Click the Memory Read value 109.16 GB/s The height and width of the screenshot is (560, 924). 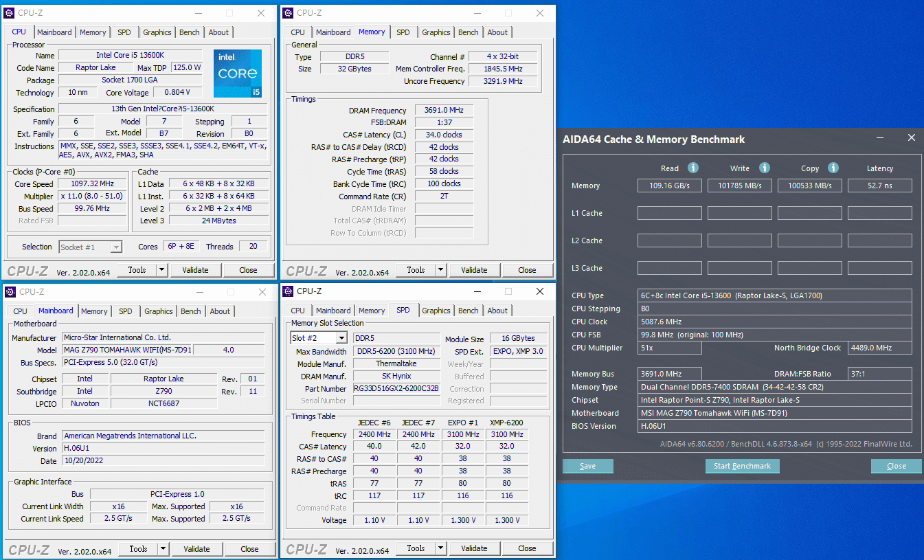tap(670, 186)
